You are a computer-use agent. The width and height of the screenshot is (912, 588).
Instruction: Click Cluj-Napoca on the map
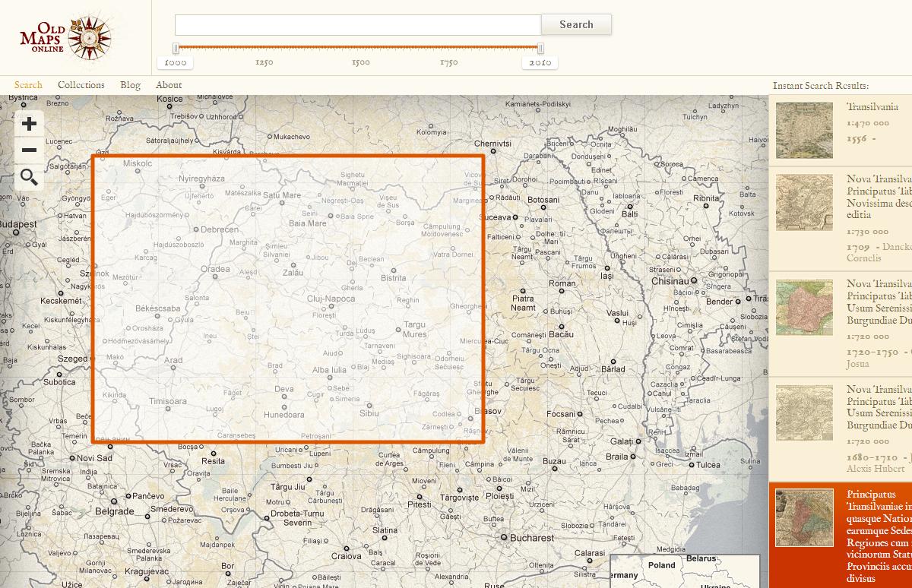331,299
